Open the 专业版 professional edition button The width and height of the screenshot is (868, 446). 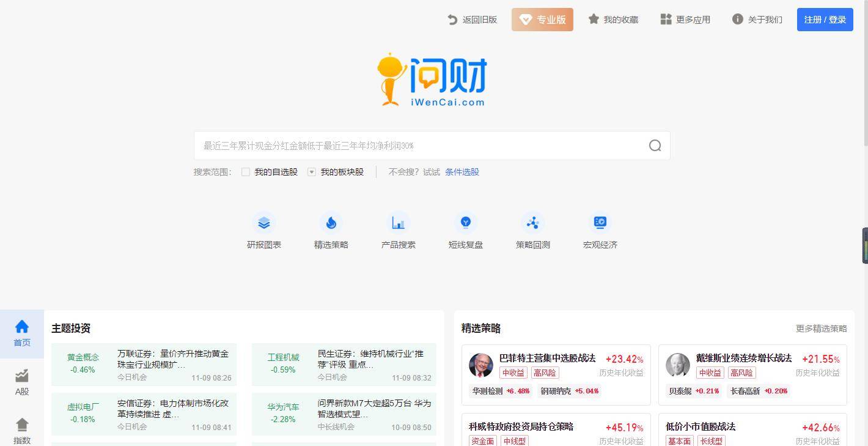point(542,20)
